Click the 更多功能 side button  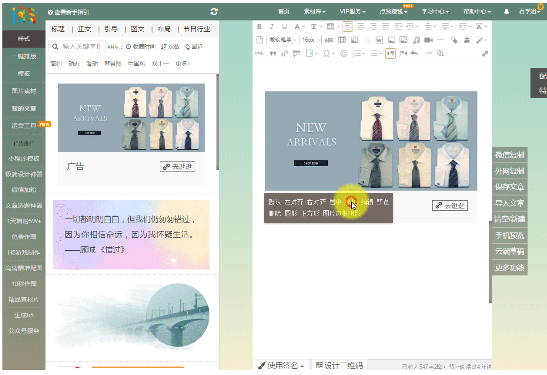click(509, 268)
